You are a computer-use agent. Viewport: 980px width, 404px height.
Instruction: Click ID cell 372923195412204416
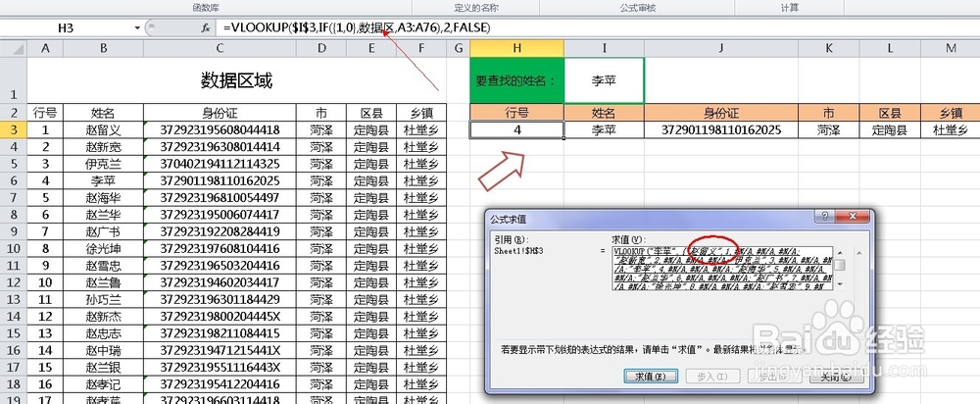220,383
